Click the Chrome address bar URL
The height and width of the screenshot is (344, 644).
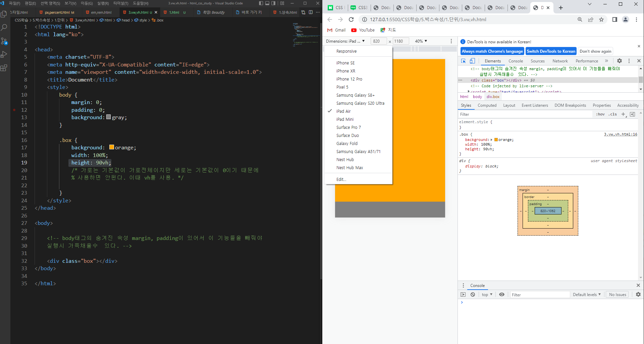pos(428,19)
